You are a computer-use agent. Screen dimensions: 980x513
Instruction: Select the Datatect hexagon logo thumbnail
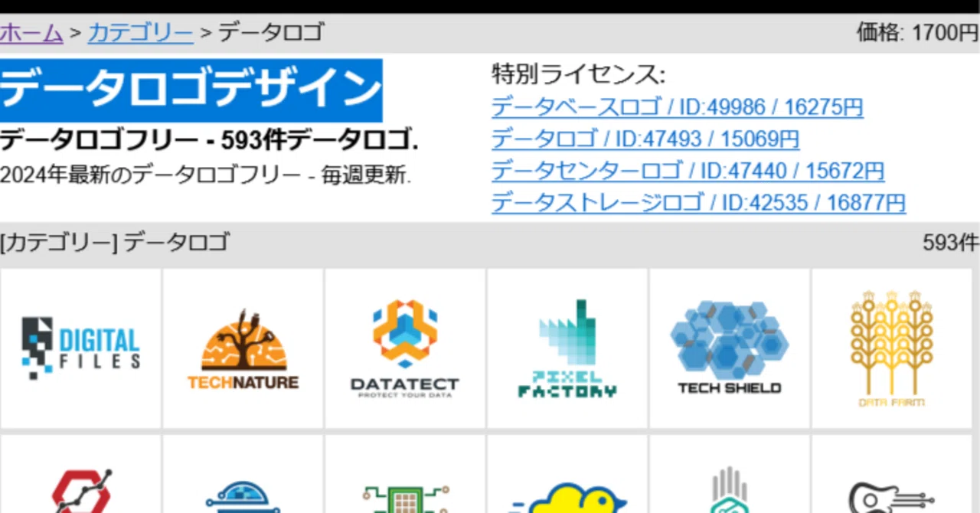pos(405,348)
